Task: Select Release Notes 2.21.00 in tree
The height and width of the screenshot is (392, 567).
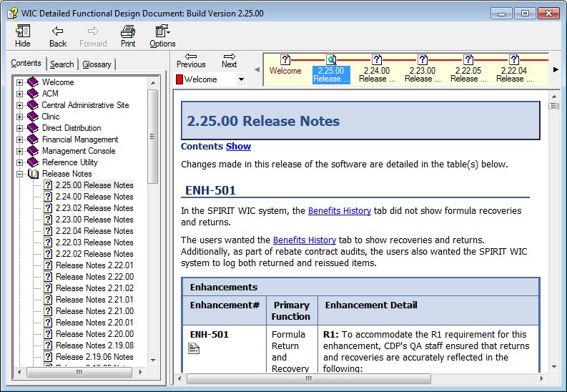Action: tap(95, 311)
